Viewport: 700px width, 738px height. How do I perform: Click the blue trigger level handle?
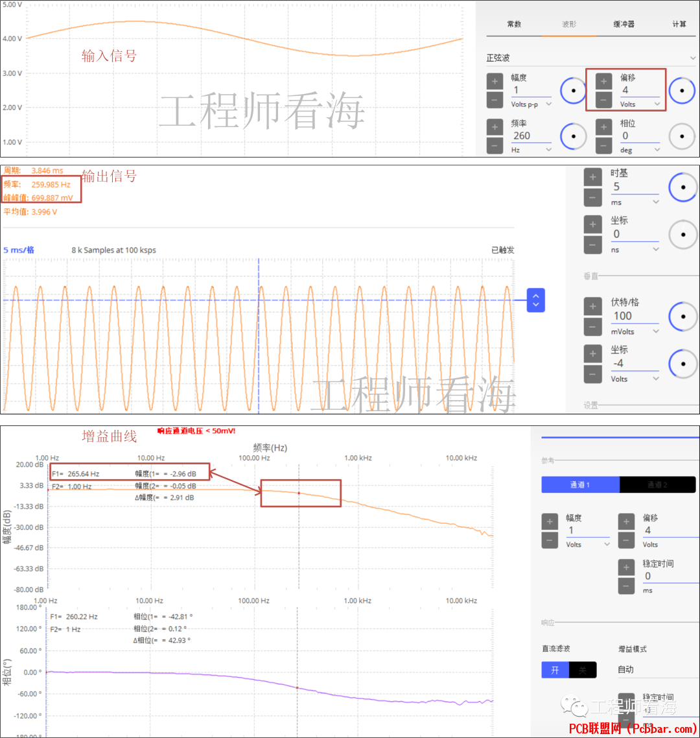click(x=536, y=300)
